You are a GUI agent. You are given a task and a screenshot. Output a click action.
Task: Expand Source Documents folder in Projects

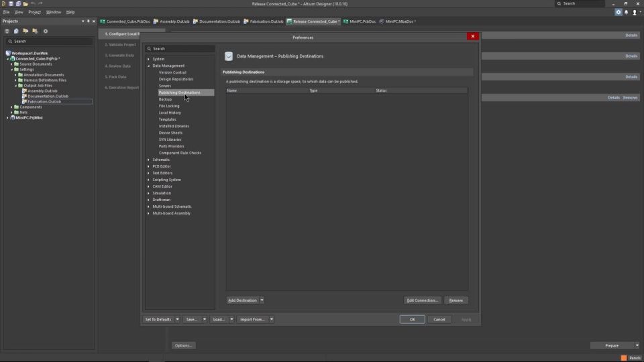[x=11, y=64]
